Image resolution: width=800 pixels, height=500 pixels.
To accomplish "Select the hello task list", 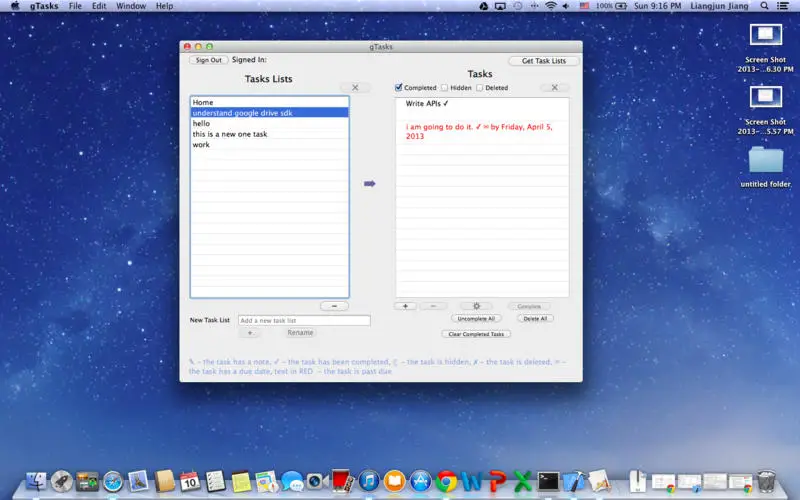I will [269, 123].
